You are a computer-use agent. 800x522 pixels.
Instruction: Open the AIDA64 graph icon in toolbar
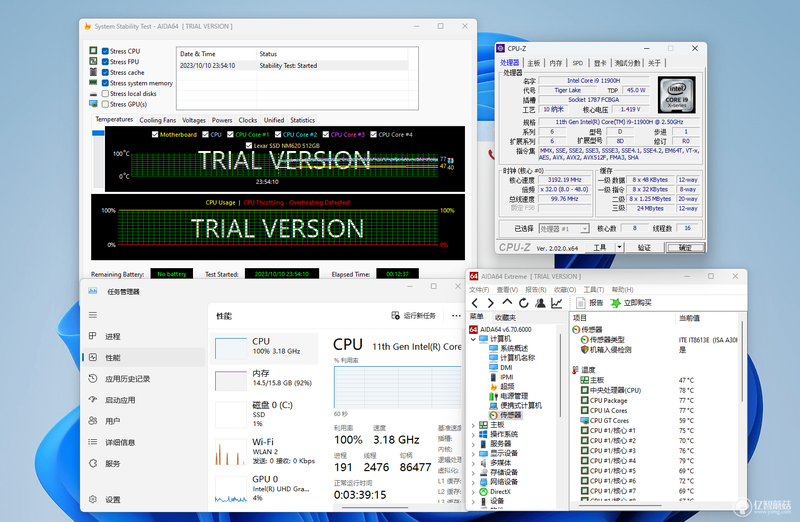557,303
